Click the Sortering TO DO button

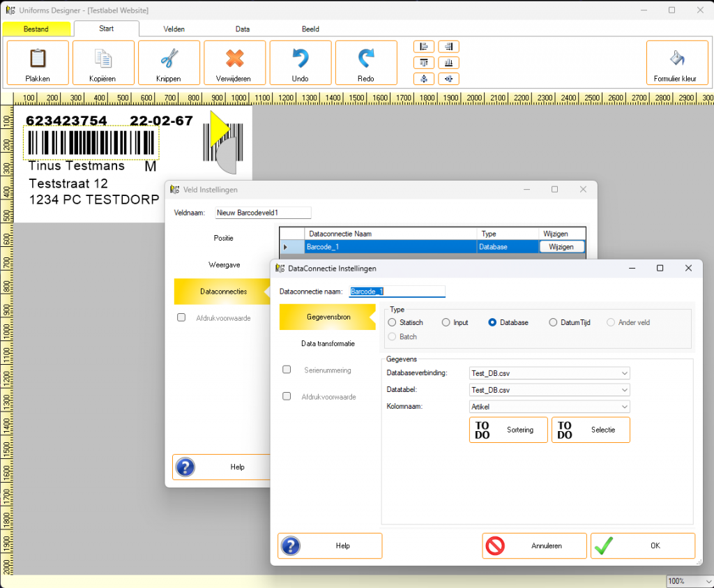pyautogui.click(x=508, y=430)
